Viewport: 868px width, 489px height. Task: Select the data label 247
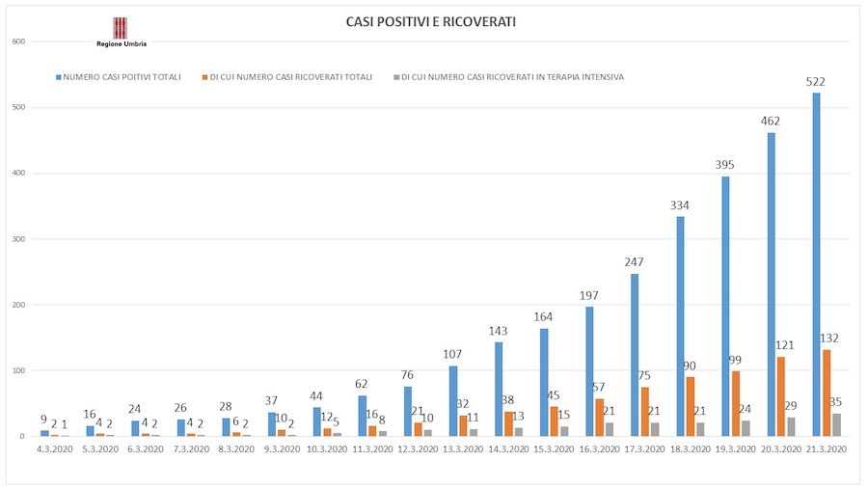click(x=635, y=262)
